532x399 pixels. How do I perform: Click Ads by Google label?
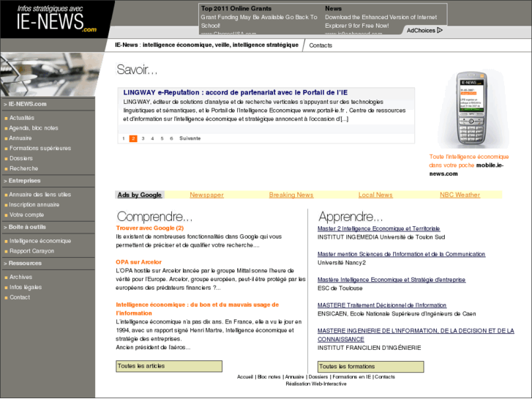pyautogui.click(x=140, y=195)
